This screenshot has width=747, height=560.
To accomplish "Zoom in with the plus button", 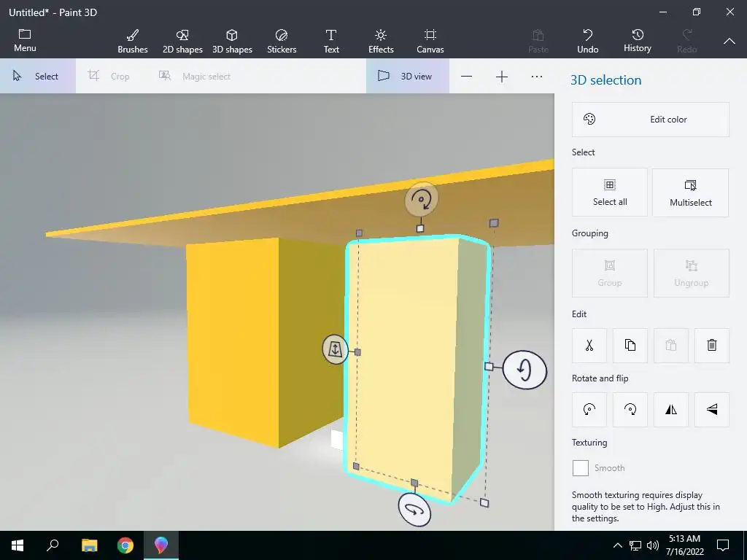I will [502, 76].
